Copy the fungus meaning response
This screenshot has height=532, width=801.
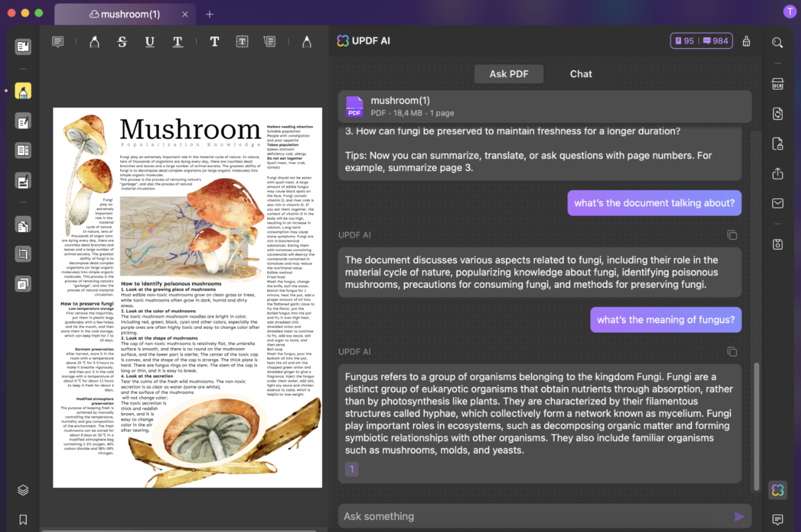pos(732,351)
